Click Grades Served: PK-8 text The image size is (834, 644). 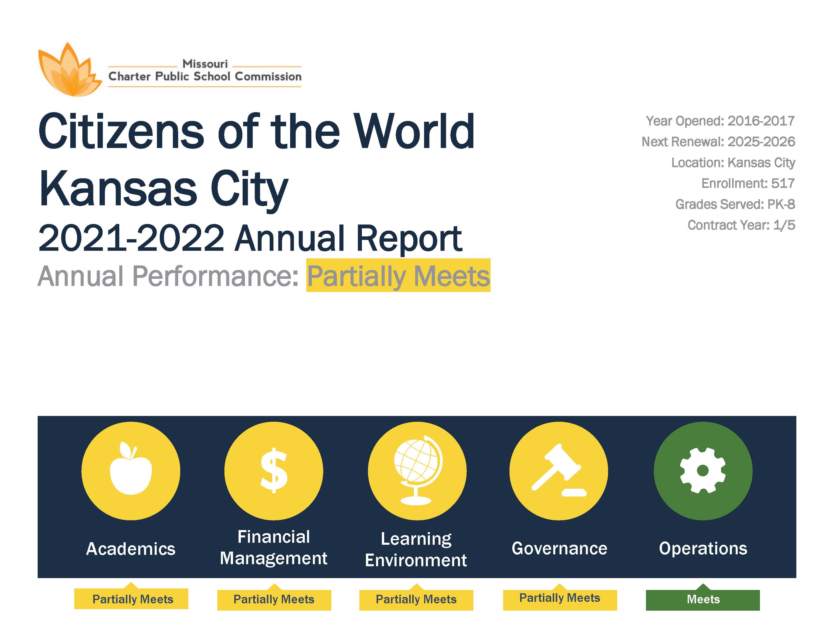point(735,204)
